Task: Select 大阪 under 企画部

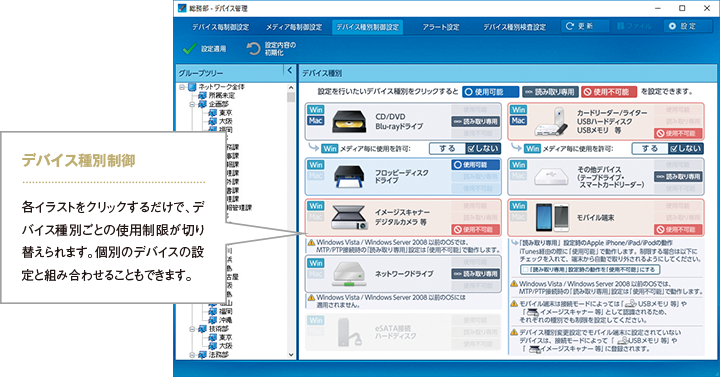Action: (x=225, y=122)
